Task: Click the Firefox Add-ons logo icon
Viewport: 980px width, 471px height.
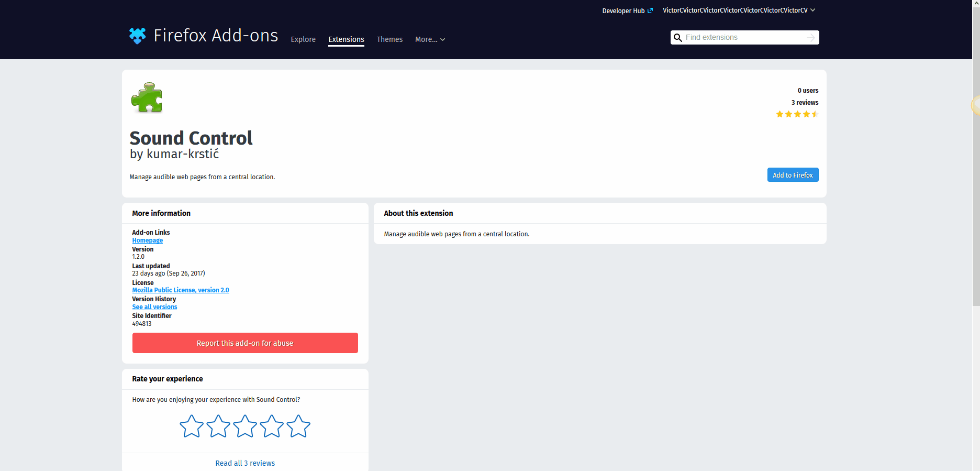Action: 138,36
